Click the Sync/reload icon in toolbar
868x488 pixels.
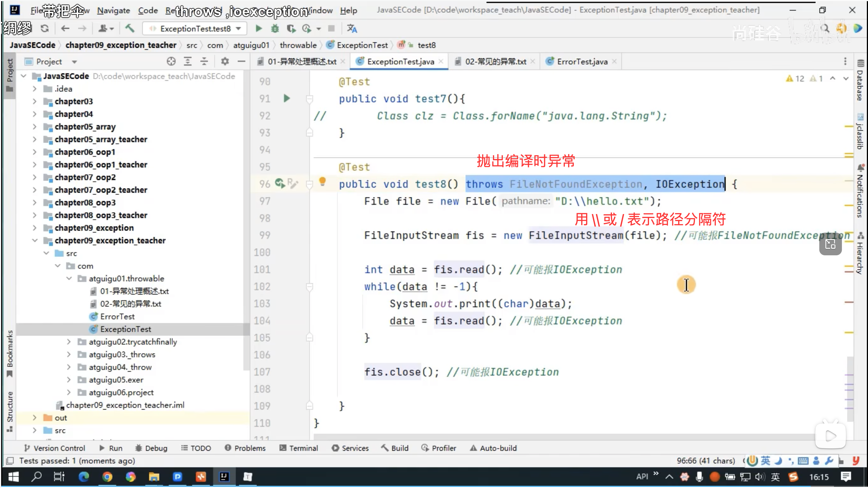tap(44, 29)
